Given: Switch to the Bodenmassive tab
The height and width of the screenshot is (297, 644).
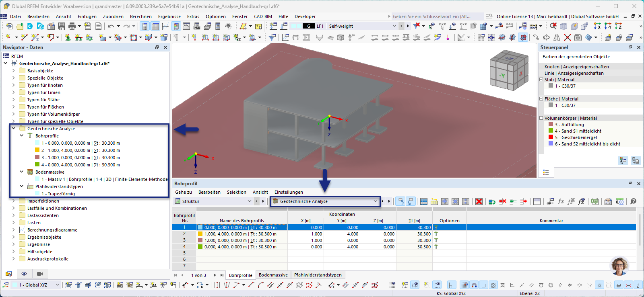Looking at the screenshot, I should pyautogui.click(x=273, y=275).
